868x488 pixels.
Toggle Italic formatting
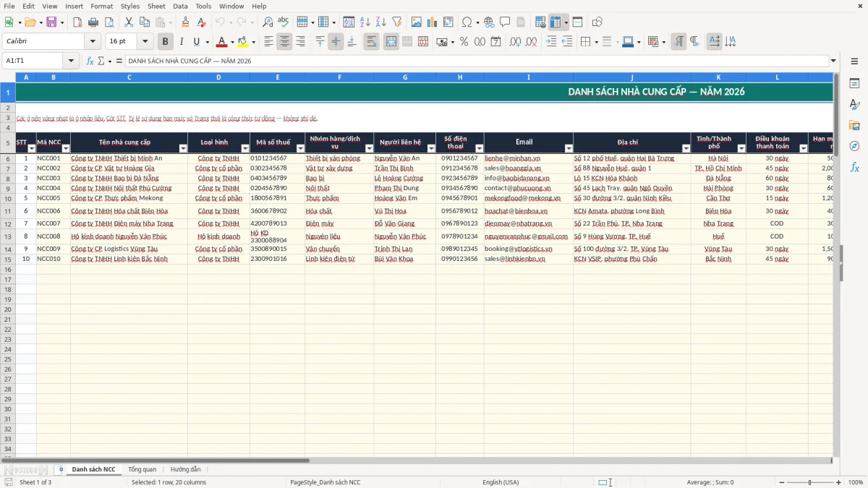coord(182,42)
